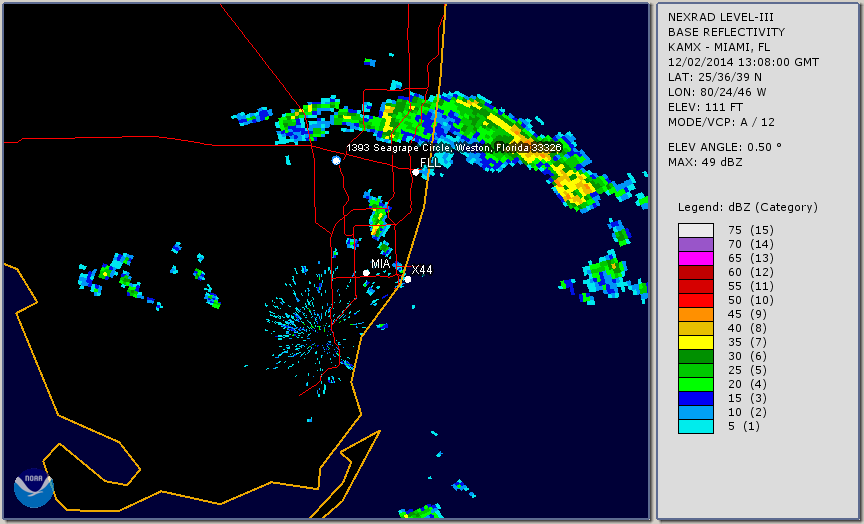This screenshot has width=864, height=524.
Task: Select the 30 dBZ dark green swatch
Action: [696, 356]
